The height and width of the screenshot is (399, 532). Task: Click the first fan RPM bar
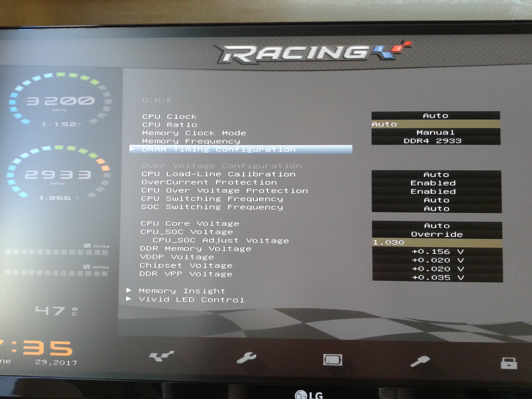click(57, 252)
